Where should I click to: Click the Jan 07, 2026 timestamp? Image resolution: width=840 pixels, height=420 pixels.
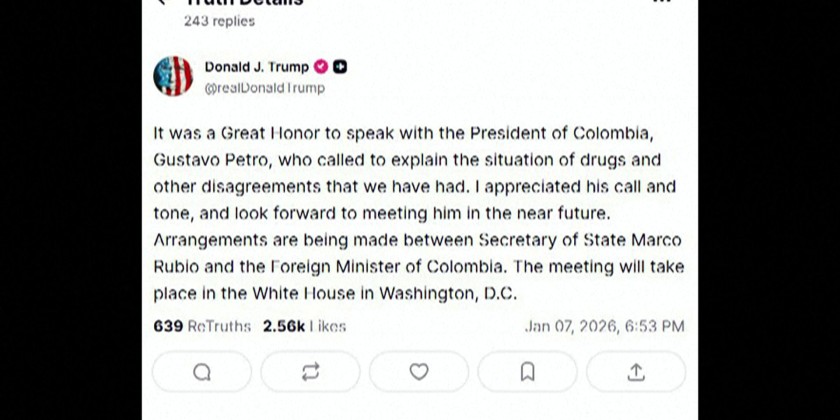pos(604,326)
